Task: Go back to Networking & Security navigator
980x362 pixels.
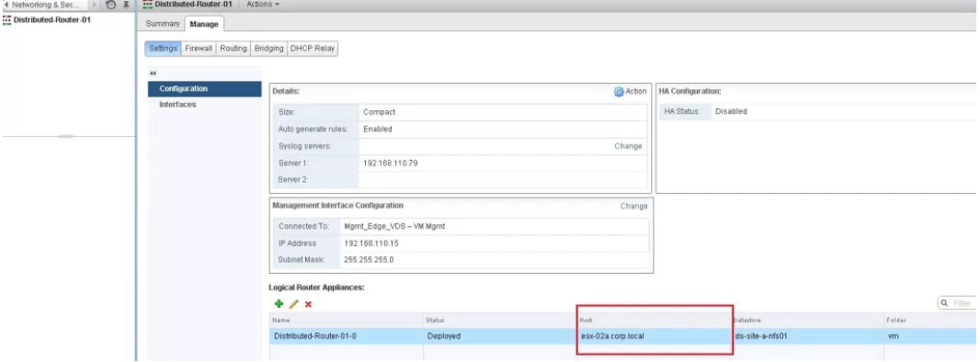Action: (41, 5)
